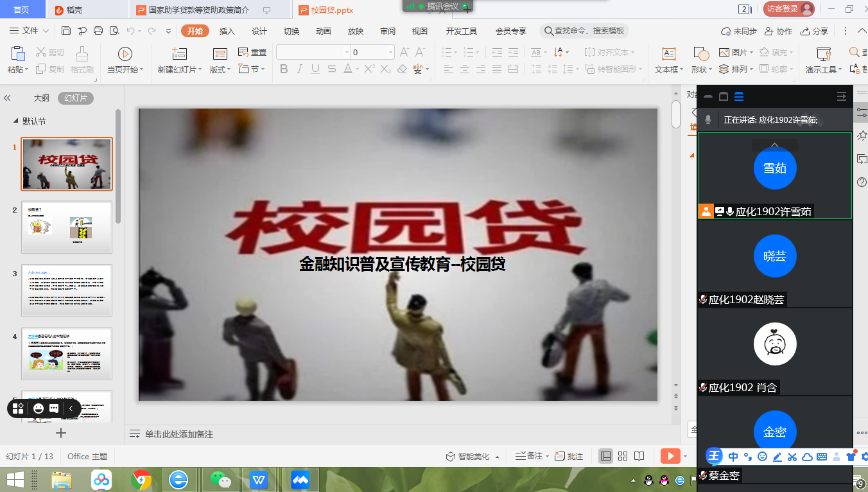Switch to the 大纲 outline tab
The image size is (868, 492).
pos(42,98)
